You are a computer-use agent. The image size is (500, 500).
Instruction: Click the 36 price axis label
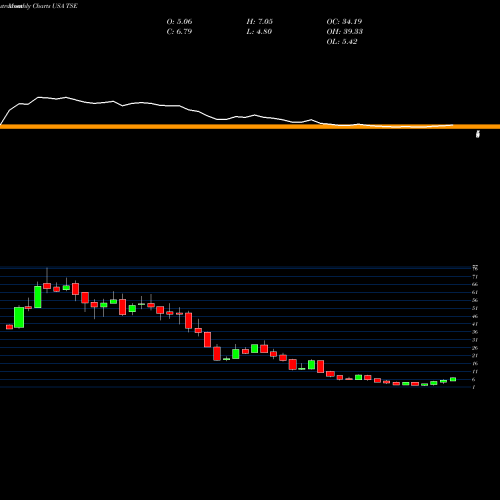pyautogui.click(x=475, y=332)
